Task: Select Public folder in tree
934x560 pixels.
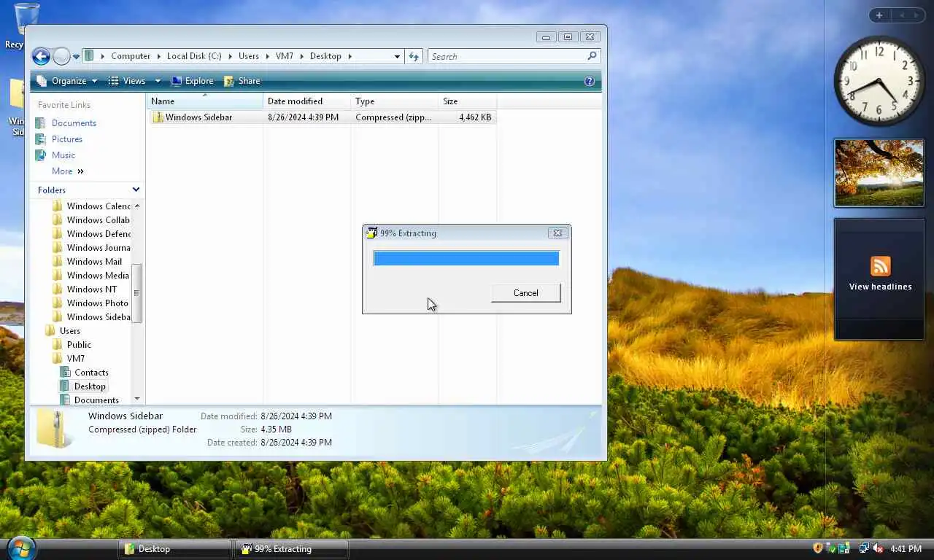Action: tap(79, 345)
